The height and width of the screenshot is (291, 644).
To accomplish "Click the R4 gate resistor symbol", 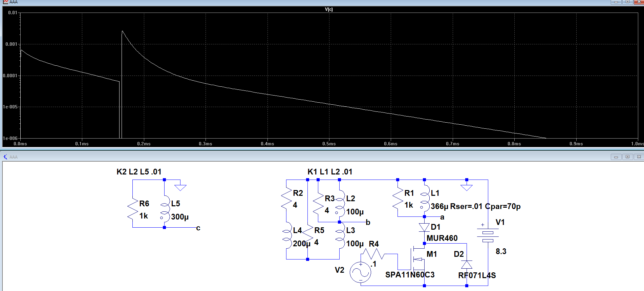I will [x=372, y=254].
